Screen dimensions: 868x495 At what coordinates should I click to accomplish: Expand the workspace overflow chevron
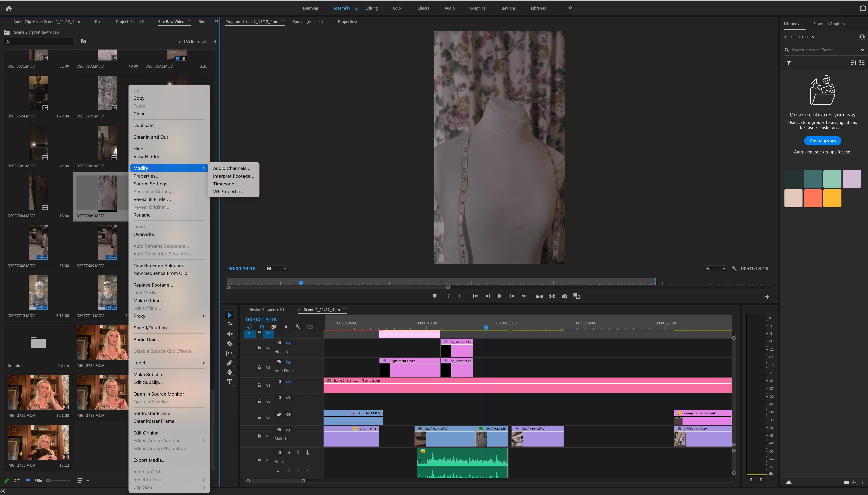pos(570,8)
